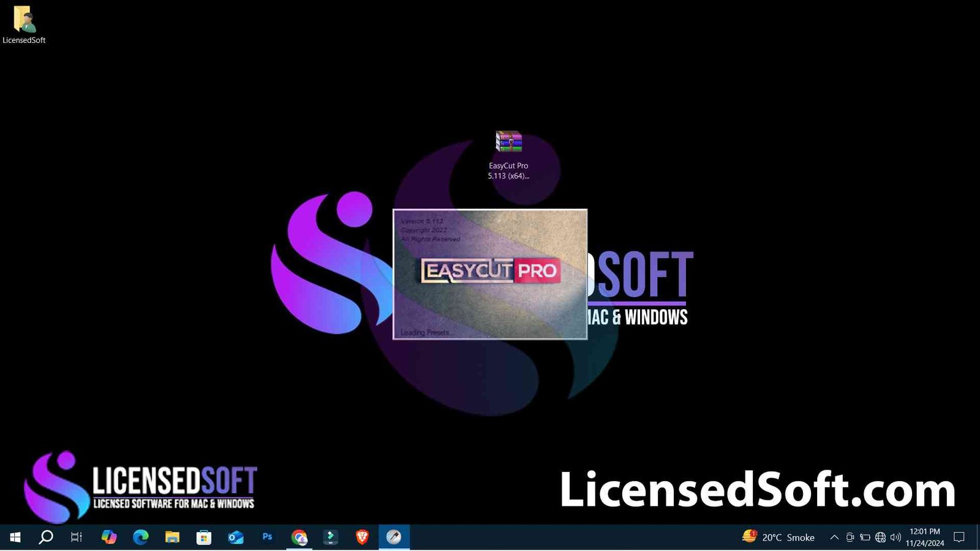The height and width of the screenshot is (551, 980).
Task: Launch Microsoft Copilot from the taskbar
Action: [x=109, y=537]
